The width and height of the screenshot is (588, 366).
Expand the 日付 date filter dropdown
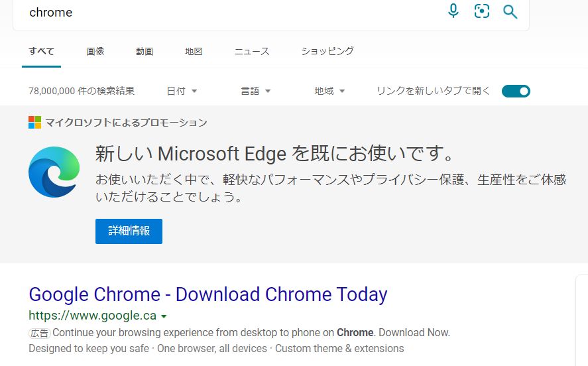pyautogui.click(x=182, y=91)
